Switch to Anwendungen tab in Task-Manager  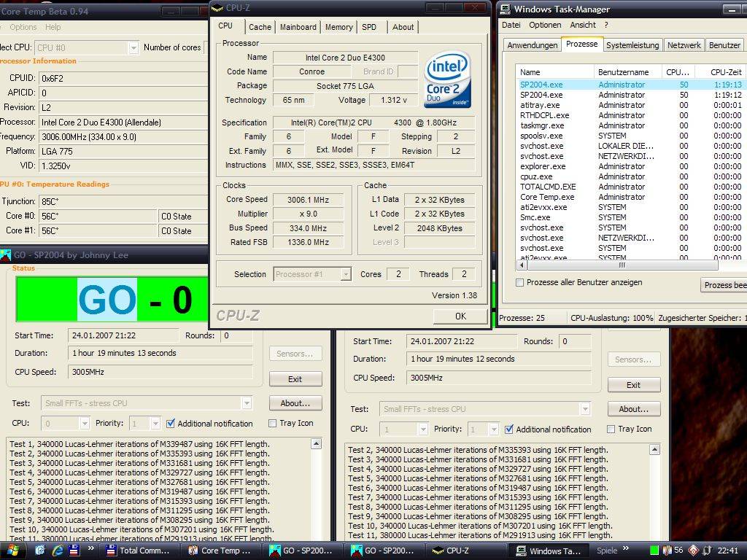pos(532,45)
